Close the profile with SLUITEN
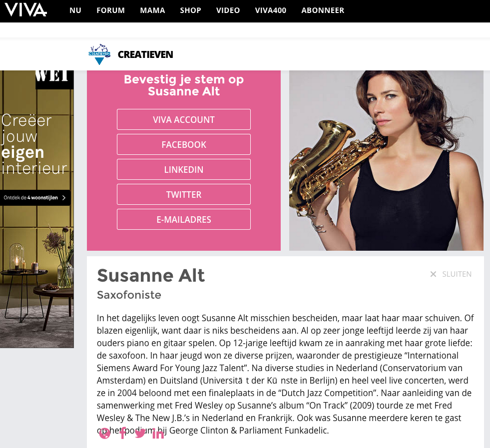490x448 pixels. pyautogui.click(x=451, y=274)
